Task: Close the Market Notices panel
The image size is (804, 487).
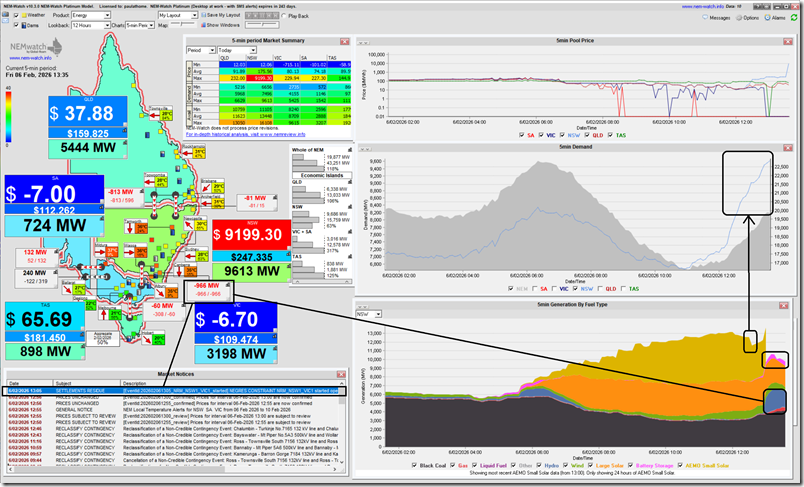Action: [340, 374]
